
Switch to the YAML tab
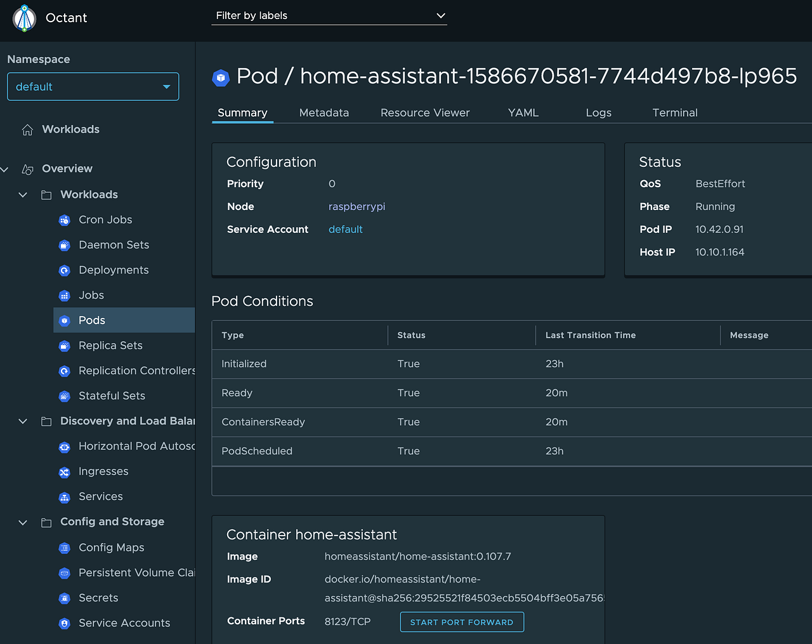[x=523, y=112]
